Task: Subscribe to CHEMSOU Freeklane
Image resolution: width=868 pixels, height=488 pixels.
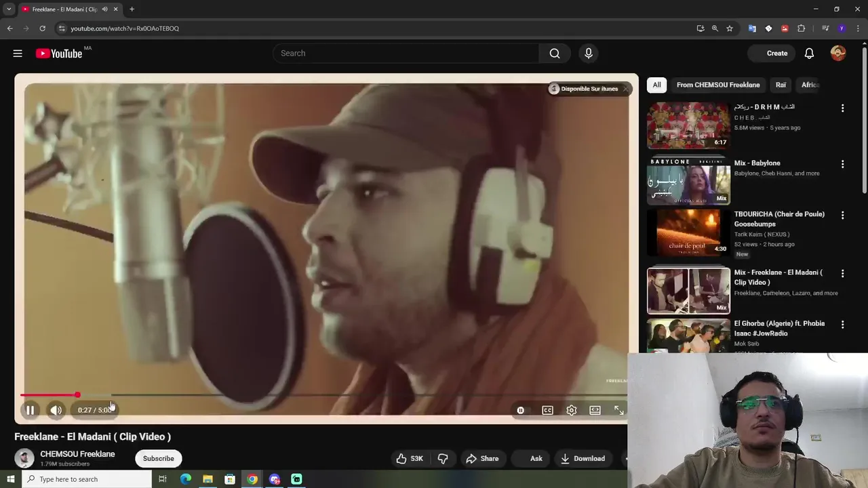Action: [158, 458]
